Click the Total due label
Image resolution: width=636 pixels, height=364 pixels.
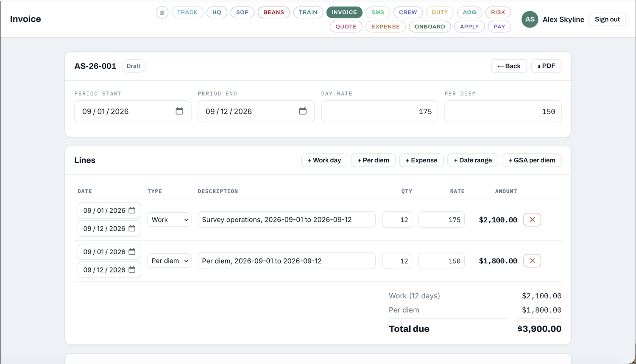pos(409,329)
